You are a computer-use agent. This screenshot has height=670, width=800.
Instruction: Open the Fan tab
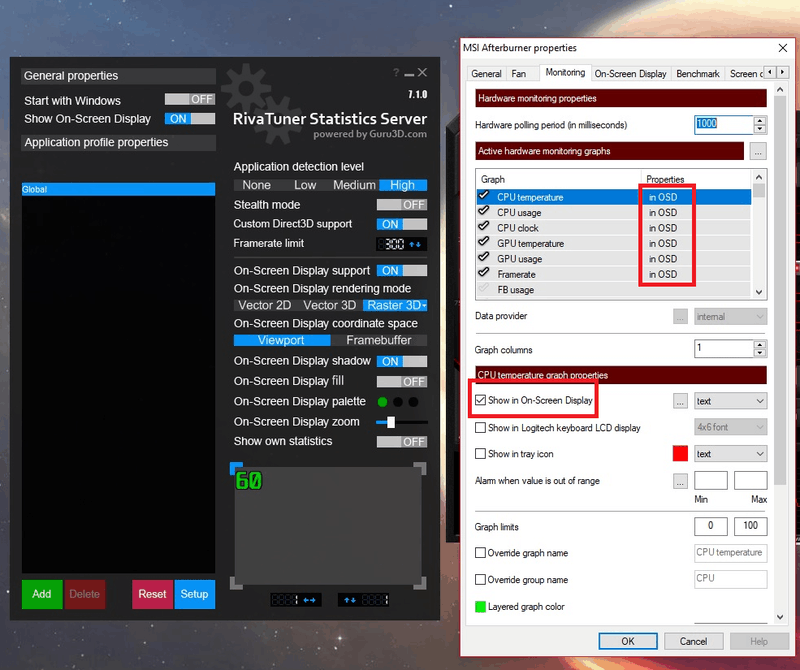coord(519,73)
